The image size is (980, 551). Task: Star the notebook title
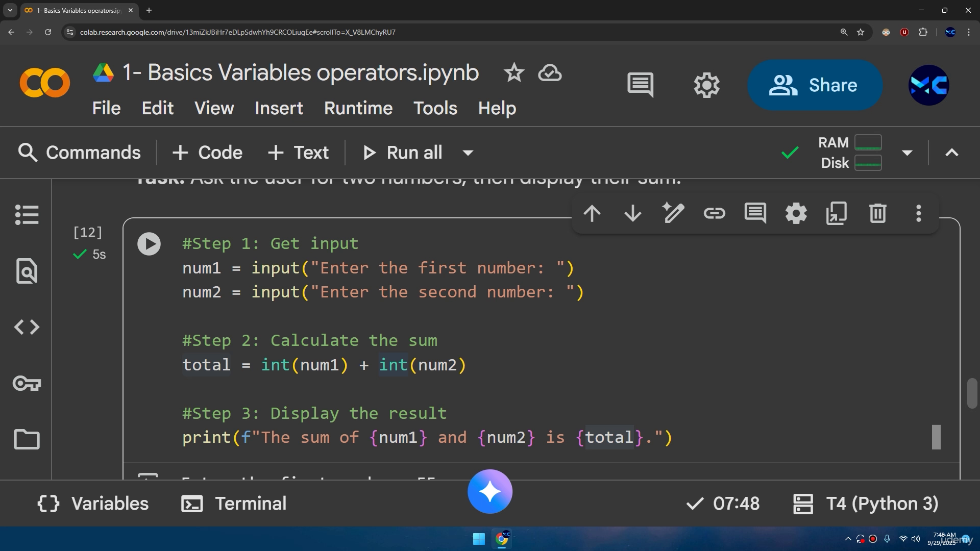[x=514, y=73]
